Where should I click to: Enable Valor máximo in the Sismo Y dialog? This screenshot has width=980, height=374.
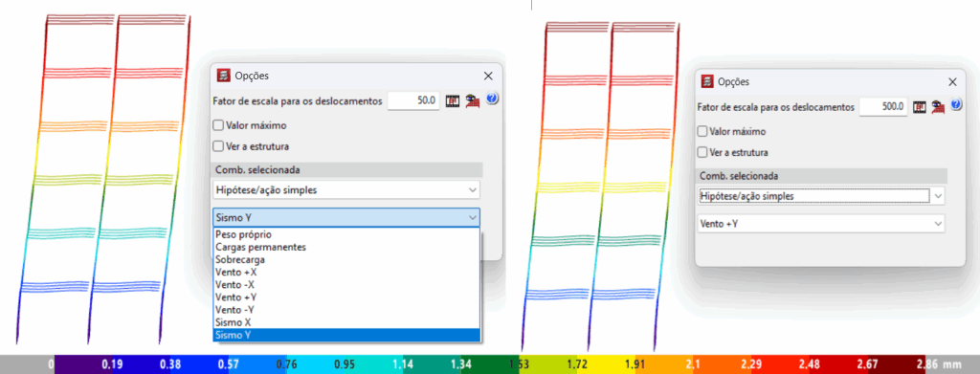[218, 125]
